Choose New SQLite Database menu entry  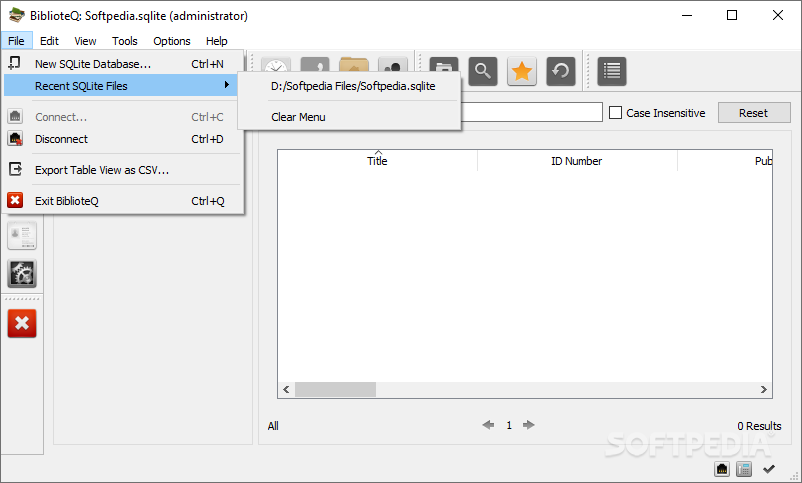coord(123,64)
